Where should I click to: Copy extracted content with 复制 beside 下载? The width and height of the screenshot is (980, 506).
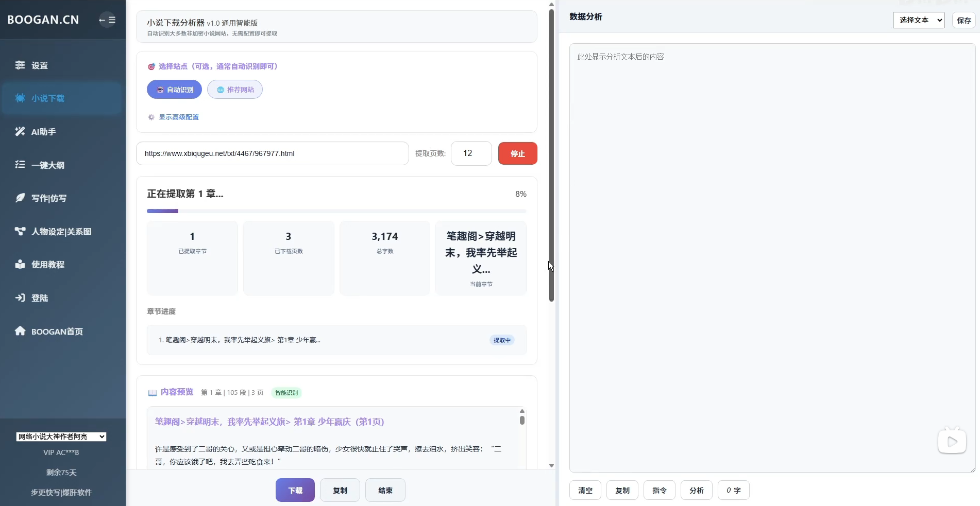tap(340, 490)
